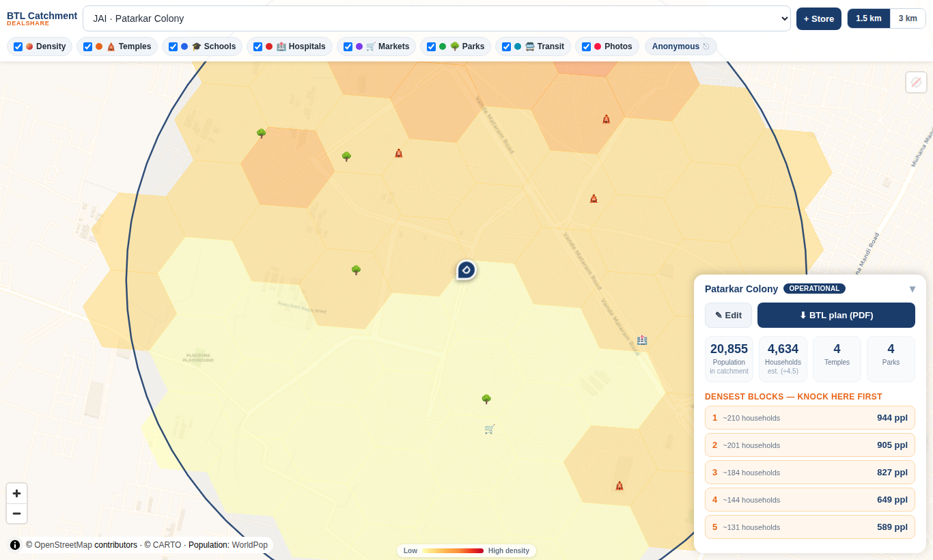Click the 4 Temples stat card

[x=837, y=359]
